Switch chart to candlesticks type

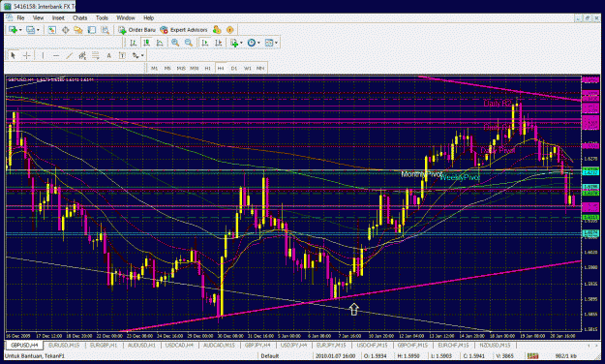146,43
